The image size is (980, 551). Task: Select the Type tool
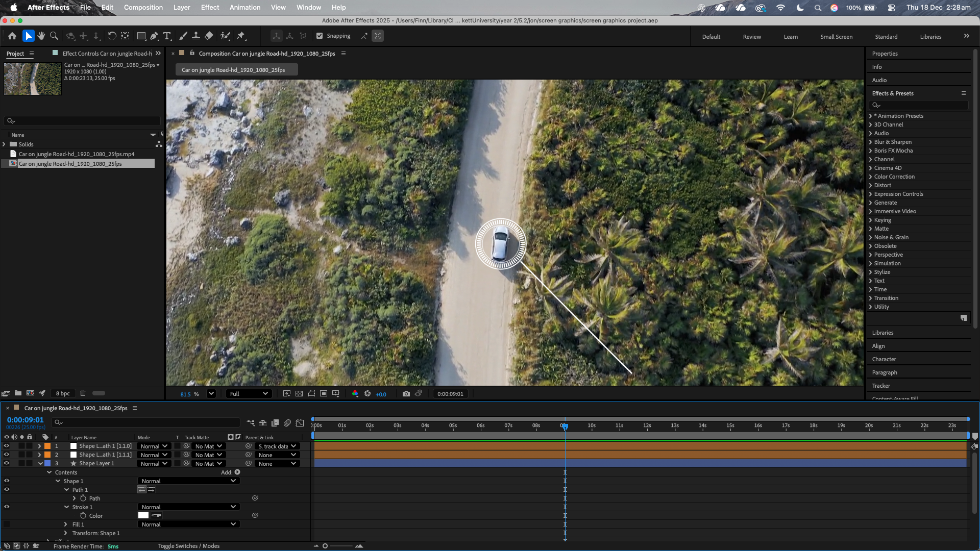(x=167, y=36)
